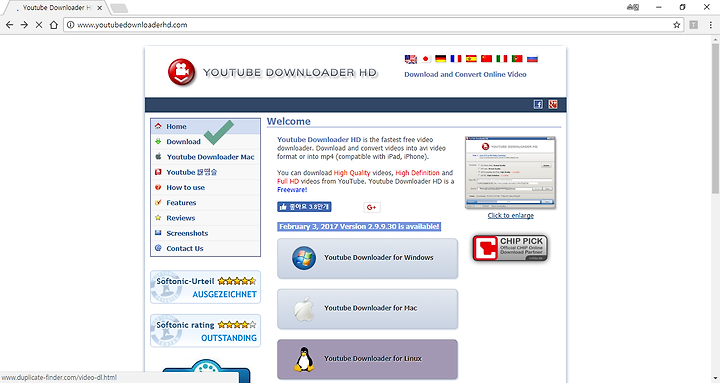Go to the browser home page

(54, 25)
